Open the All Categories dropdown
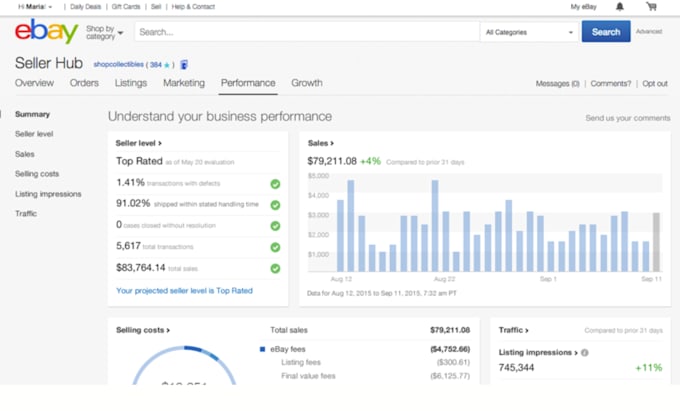Viewport: 680px width, 411px height. point(529,32)
